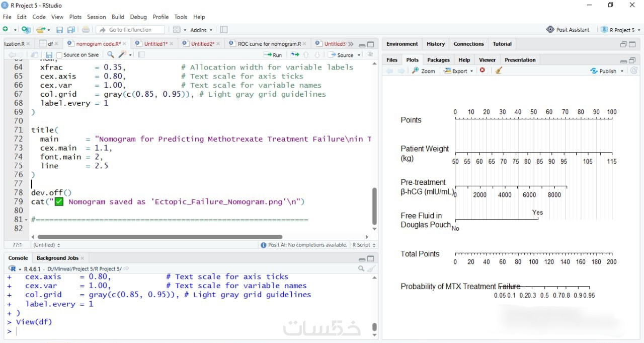Collapse the code fold arrow at line 81
The width and height of the screenshot is (644, 343).
[x=26, y=220]
